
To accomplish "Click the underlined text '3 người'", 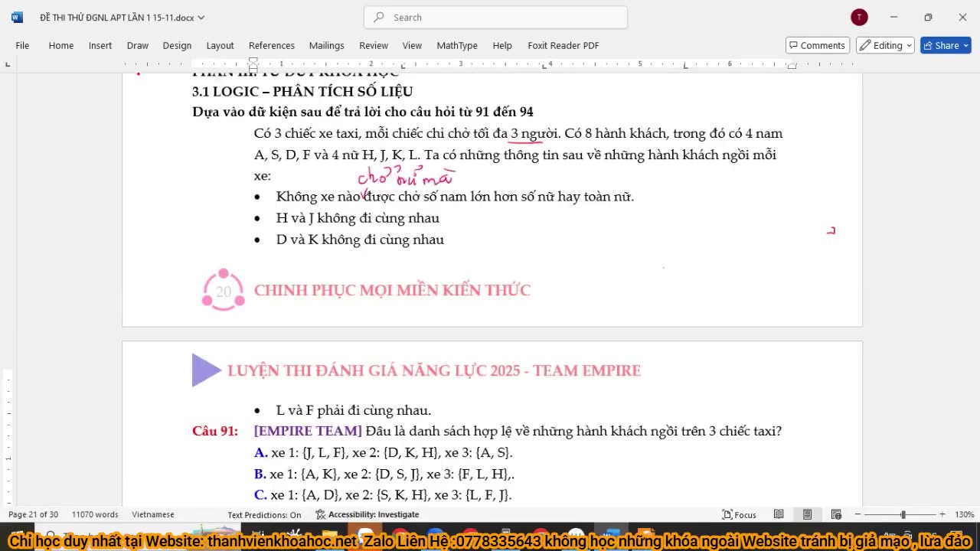I will pyautogui.click(x=534, y=133).
